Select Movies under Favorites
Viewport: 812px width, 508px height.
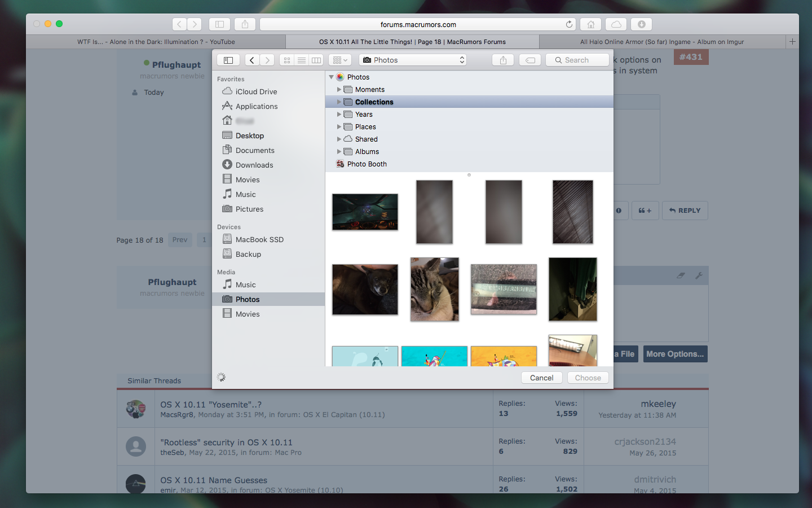coord(268,179)
